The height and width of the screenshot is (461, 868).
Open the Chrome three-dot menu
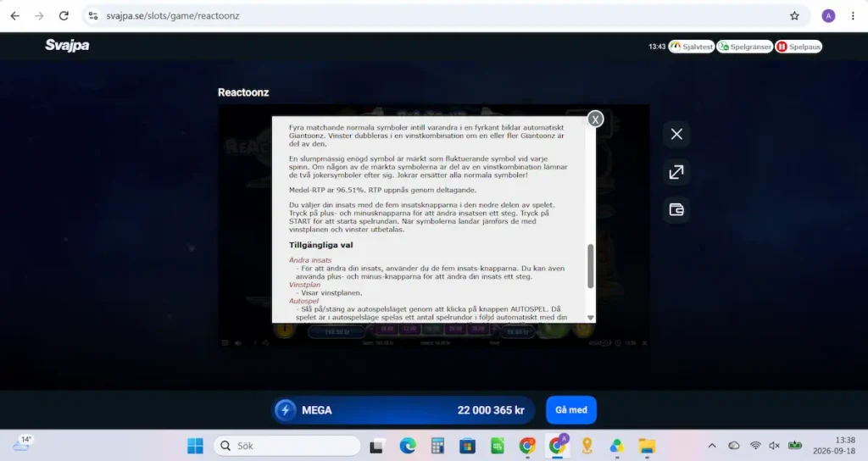click(853, 16)
